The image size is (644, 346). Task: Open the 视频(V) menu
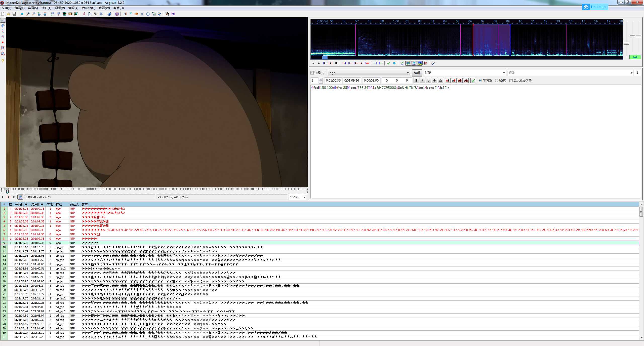[60, 8]
